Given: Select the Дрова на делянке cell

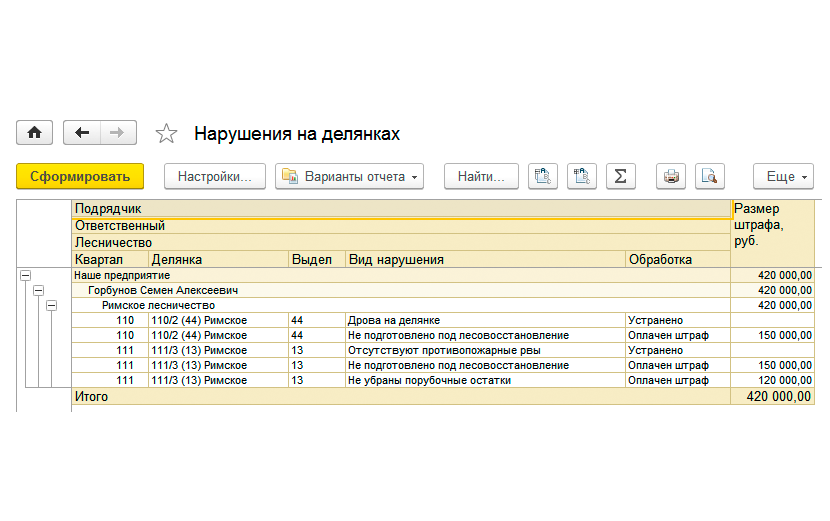Looking at the screenshot, I should (485, 320).
